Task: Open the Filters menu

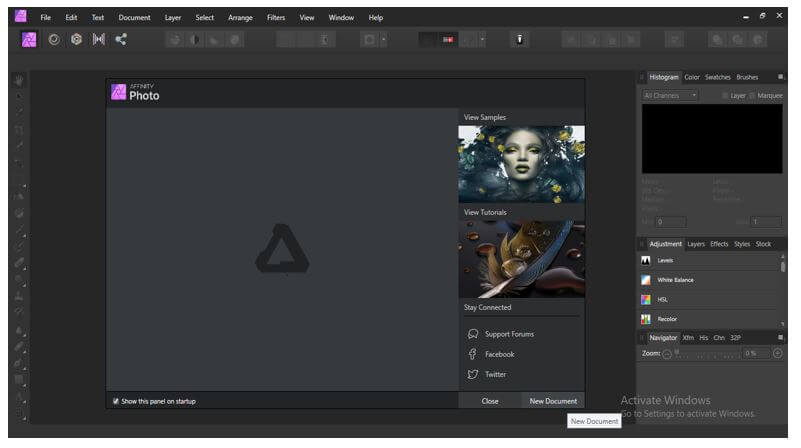Action: point(276,17)
